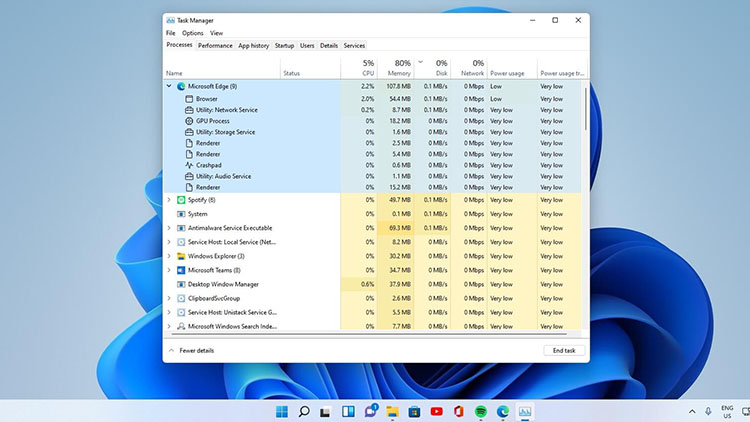Sort processes by Disk column

coord(432,68)
